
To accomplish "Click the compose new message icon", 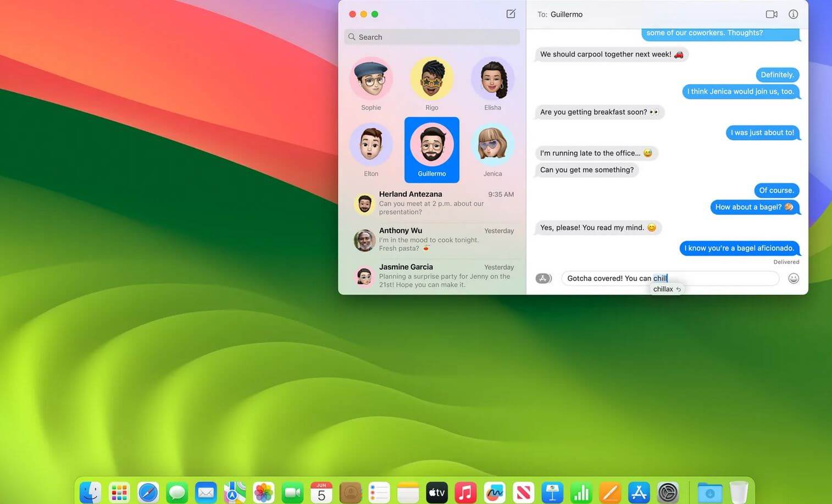I will (511, 14).
